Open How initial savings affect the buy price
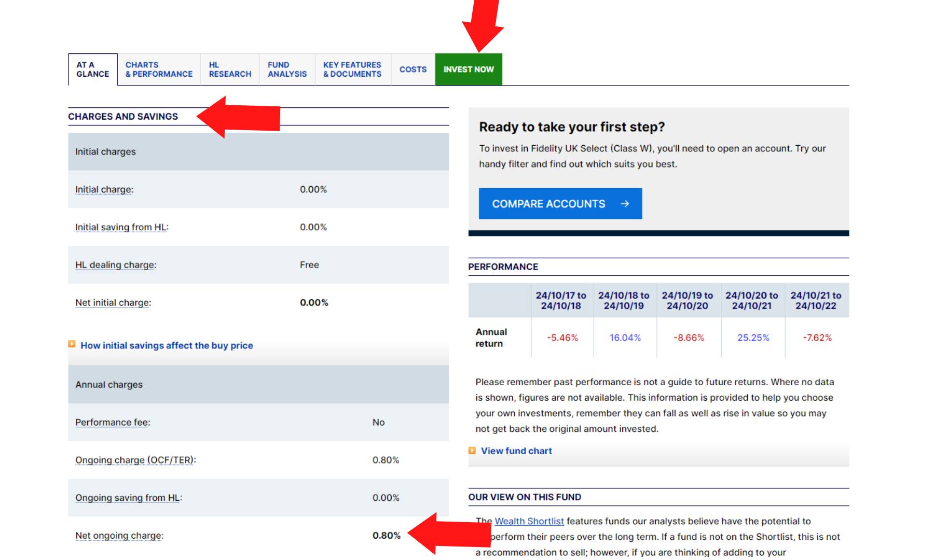The image size is (934, 560). tap(167, 345)
